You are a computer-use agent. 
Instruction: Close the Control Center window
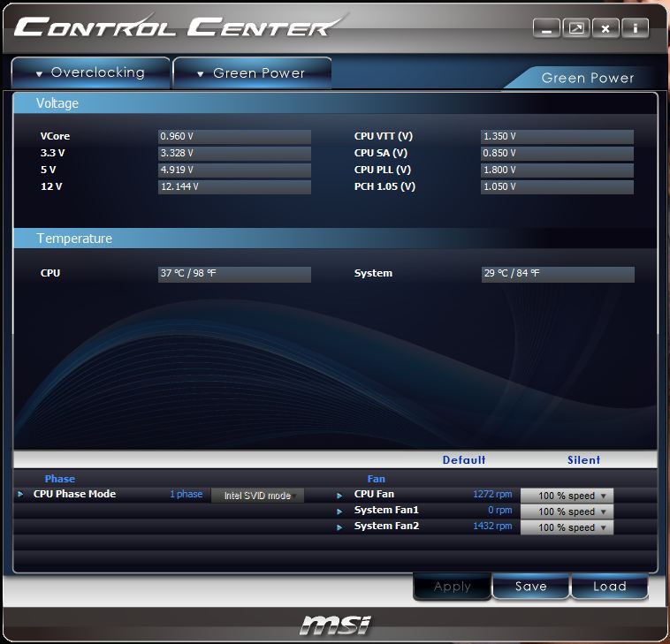[x=605, y=28]
